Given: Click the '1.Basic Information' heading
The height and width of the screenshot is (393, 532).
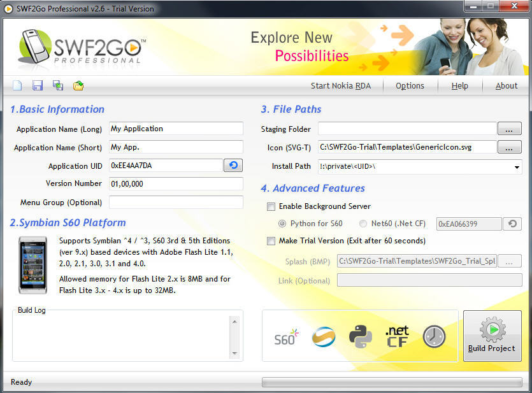Looking at the screenshot, I should (x=57, y=109).
